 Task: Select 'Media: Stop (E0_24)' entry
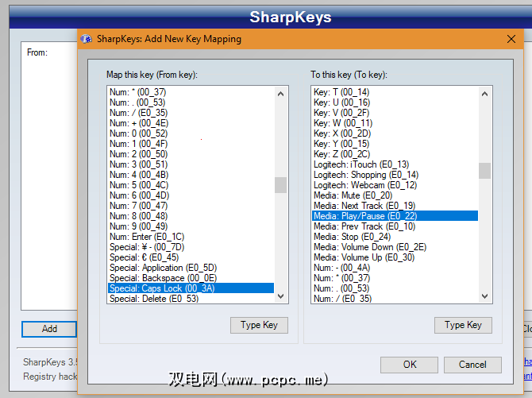tap(395, 237)
